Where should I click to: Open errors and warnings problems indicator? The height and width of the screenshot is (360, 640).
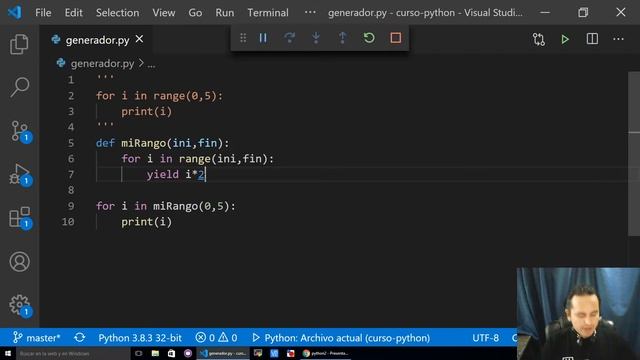pos(216,338)
